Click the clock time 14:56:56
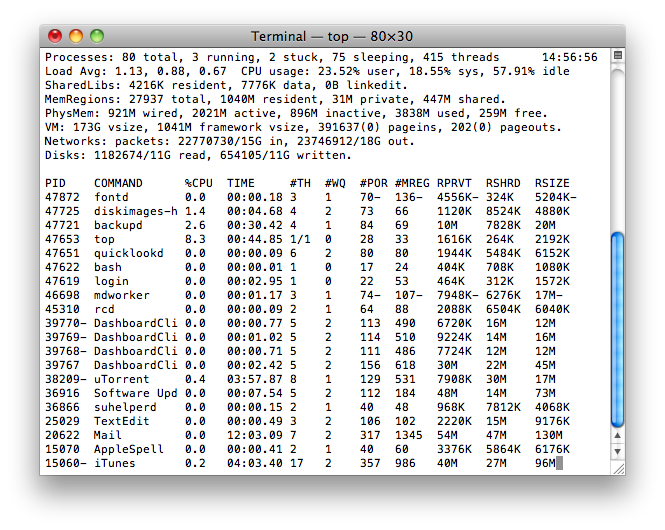 click(570, 57)
